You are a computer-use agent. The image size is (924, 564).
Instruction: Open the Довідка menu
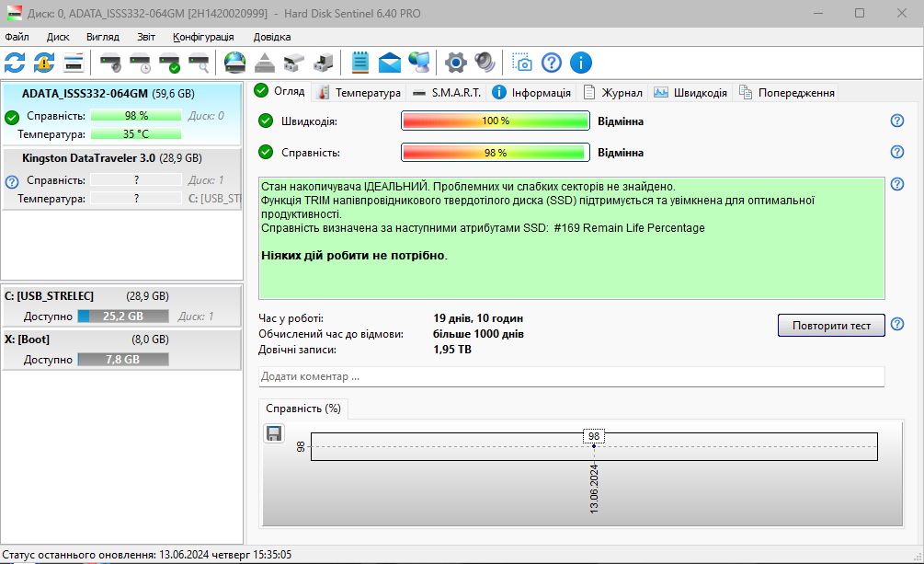[271, 37]
